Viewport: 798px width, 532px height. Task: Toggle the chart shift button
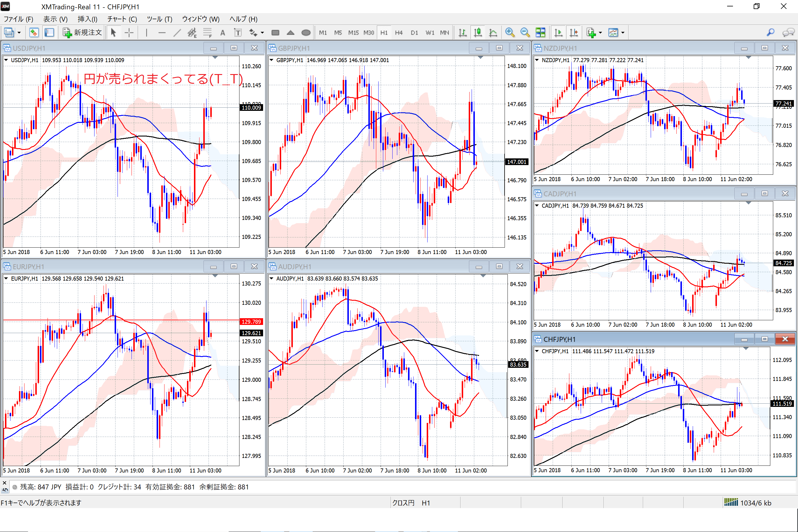574,33
